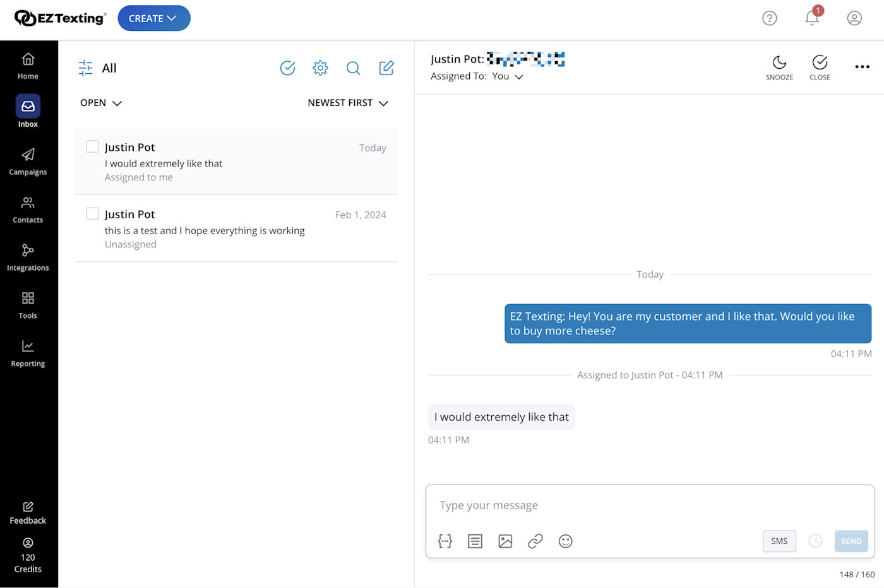884x588 pixels.
Task: Open the Help question mark icon
Action: pyautogui.click(x=769, y=18)
